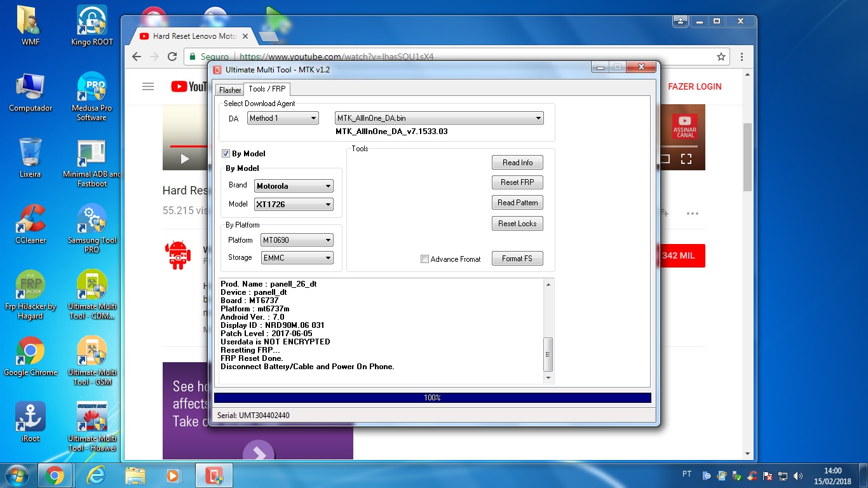Click the FRP Reset Done. log line
Image resolution: width=868 pixels, height=488 pixels.
252,358
